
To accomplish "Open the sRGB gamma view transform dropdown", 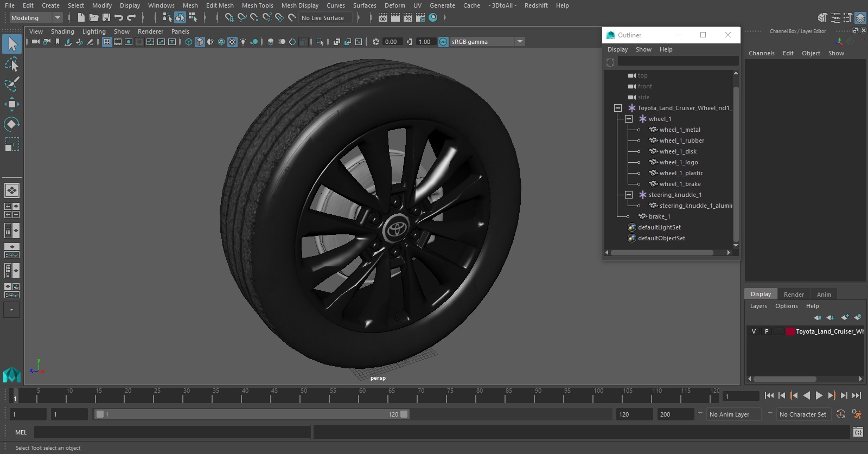I will (x=487, y=42).
